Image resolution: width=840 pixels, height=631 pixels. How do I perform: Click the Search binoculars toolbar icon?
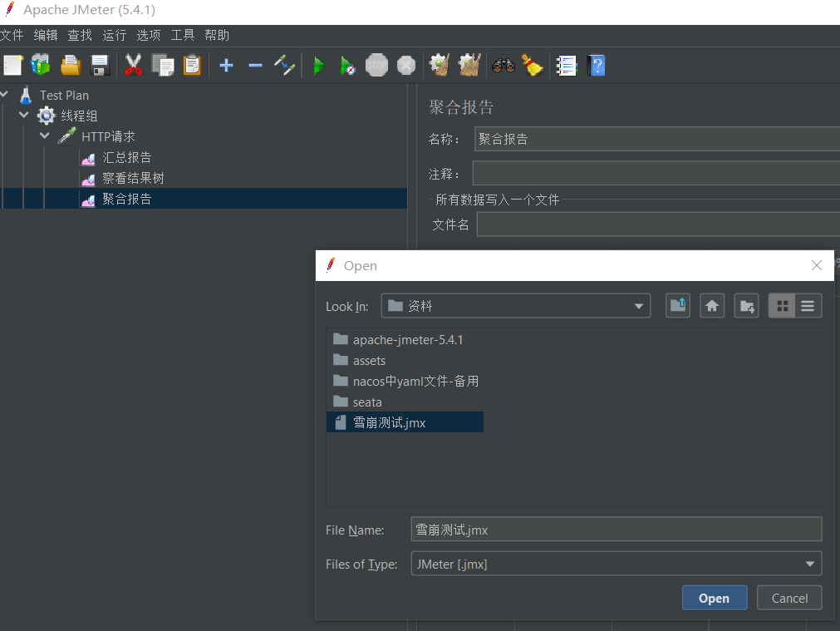click(503, 66)
